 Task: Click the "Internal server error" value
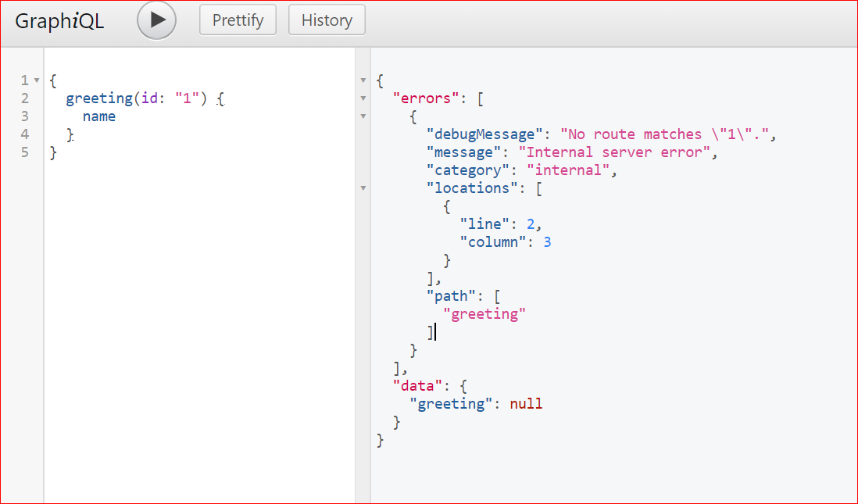[x=614, y=152]
